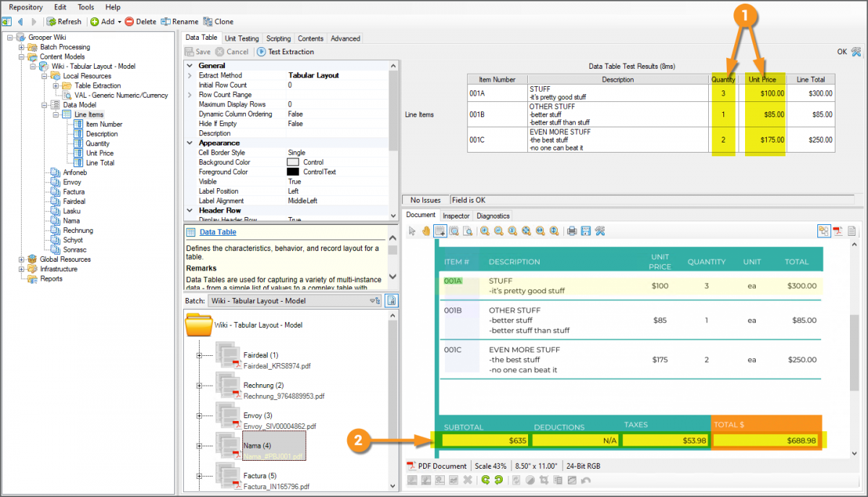Switch to the Unit Testing tab

[x=242, y=38]
